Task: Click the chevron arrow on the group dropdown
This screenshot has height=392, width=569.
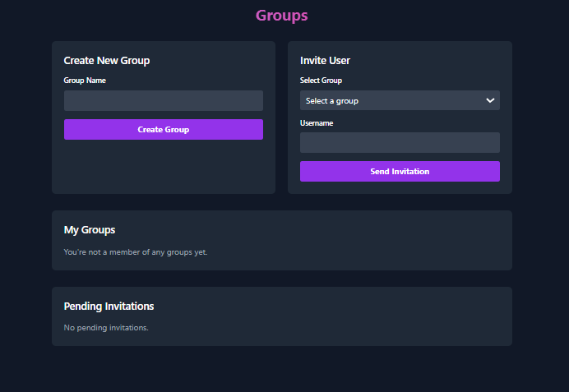Action: coord(490,101)
